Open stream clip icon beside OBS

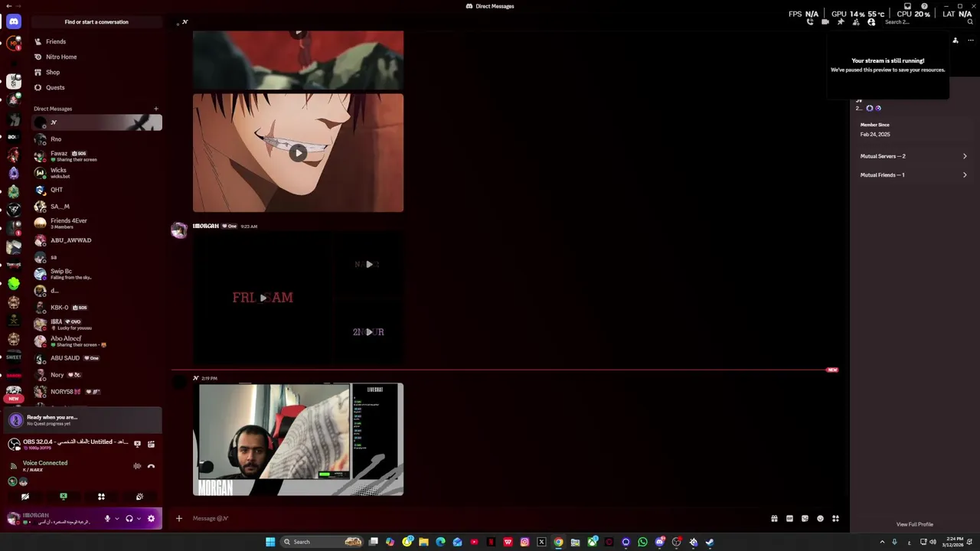pyautogui.click(x=151, y=444)
